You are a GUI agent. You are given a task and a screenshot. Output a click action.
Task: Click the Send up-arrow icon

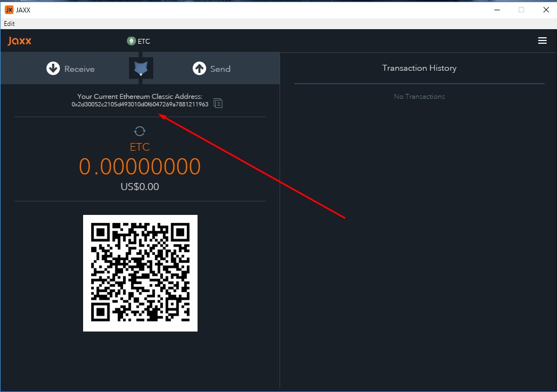point(199,68)
